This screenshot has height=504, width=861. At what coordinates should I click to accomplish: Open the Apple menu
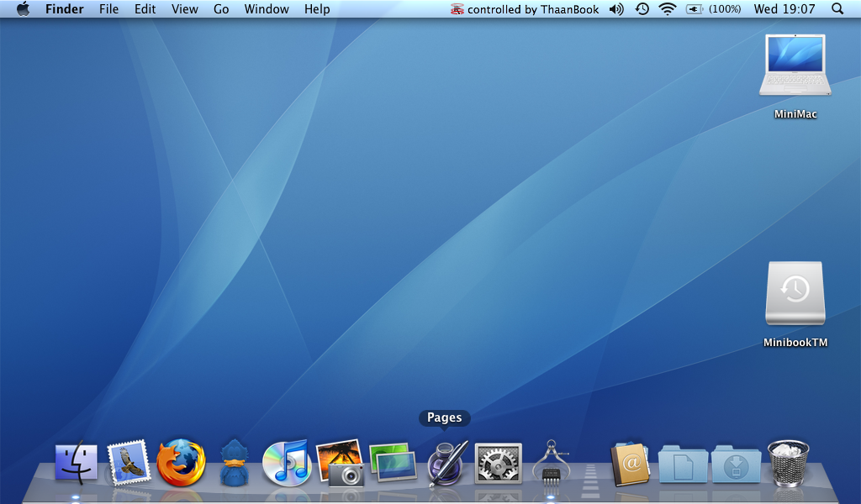click(x=23, y=8)
